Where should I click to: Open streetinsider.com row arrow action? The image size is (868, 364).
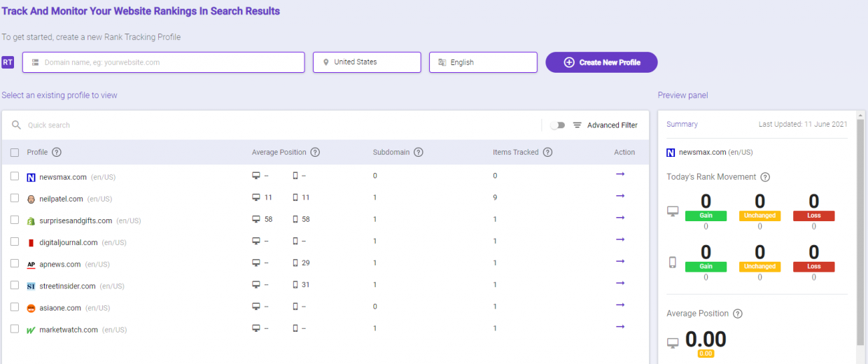pyautogui.click(x=620, y=283)
